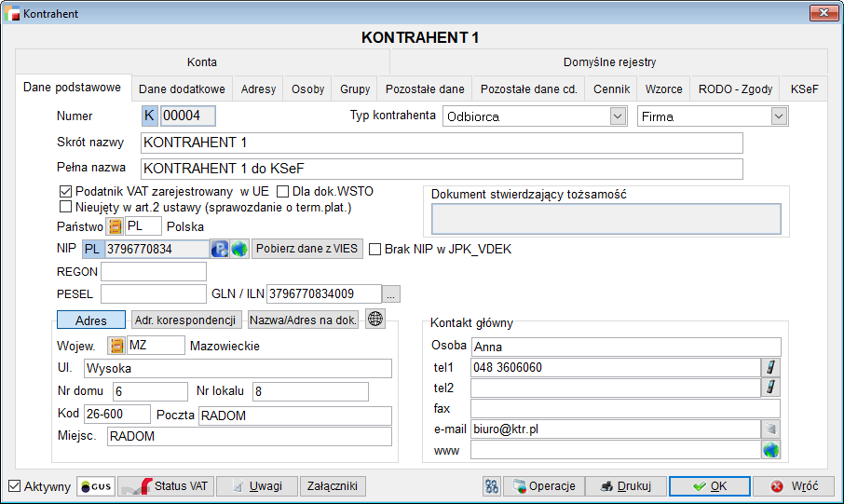Enable the Brak NIP w JPK_VDEK checkbox
This screenshot has height=504, width=844.
[375, 250]
